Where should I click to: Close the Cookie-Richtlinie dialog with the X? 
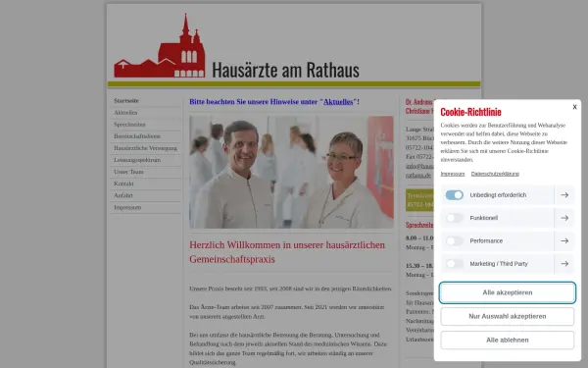574,107
